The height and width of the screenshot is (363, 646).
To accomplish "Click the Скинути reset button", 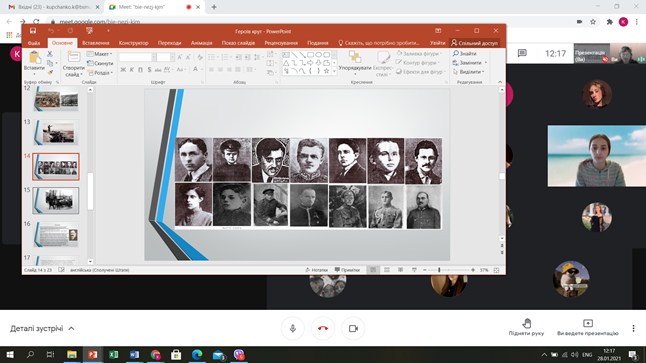I will pyautogui.click(x=100, y=63).
